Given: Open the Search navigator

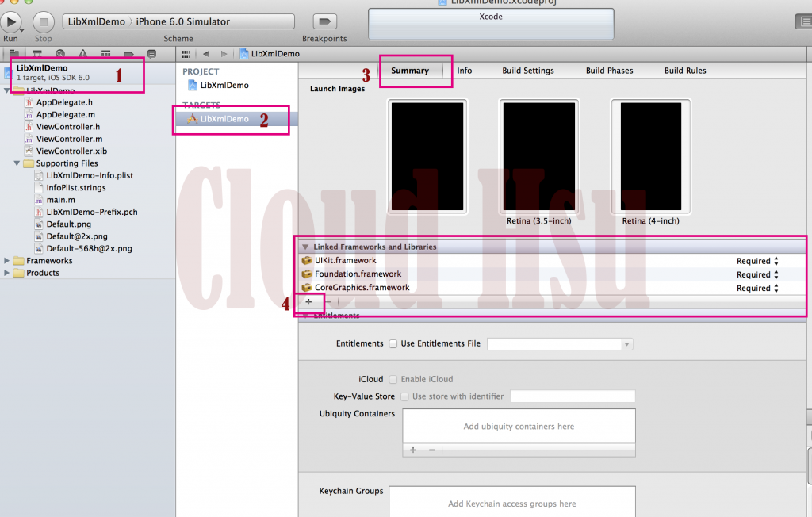Looking at the screenshot, I should click(x=60, y=53).
